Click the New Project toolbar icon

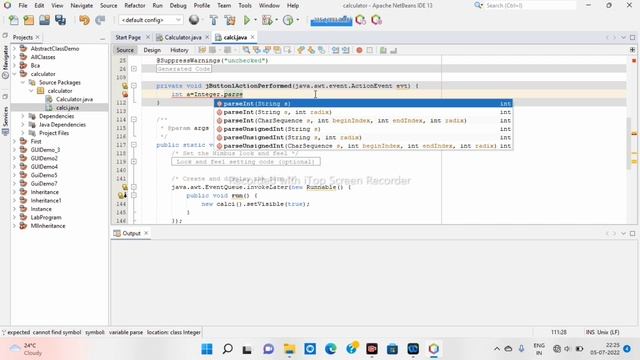pos(29,20)
